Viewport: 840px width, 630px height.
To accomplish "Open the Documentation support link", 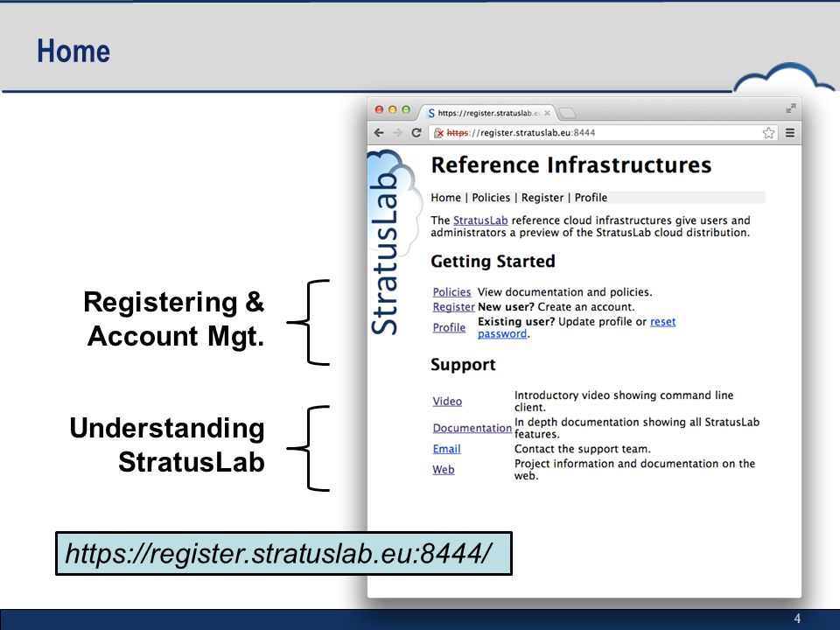I will click(x=472, y=428).
